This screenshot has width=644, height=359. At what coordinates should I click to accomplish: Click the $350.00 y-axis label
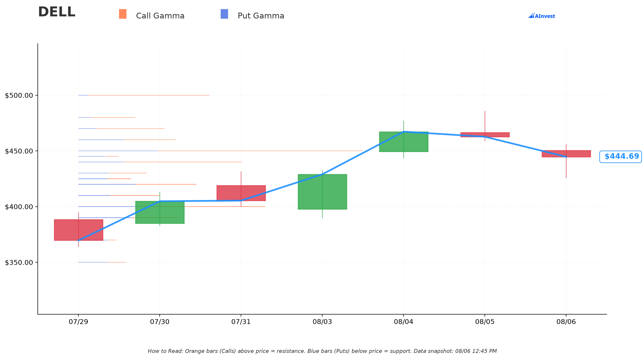[x=19, y=263]
